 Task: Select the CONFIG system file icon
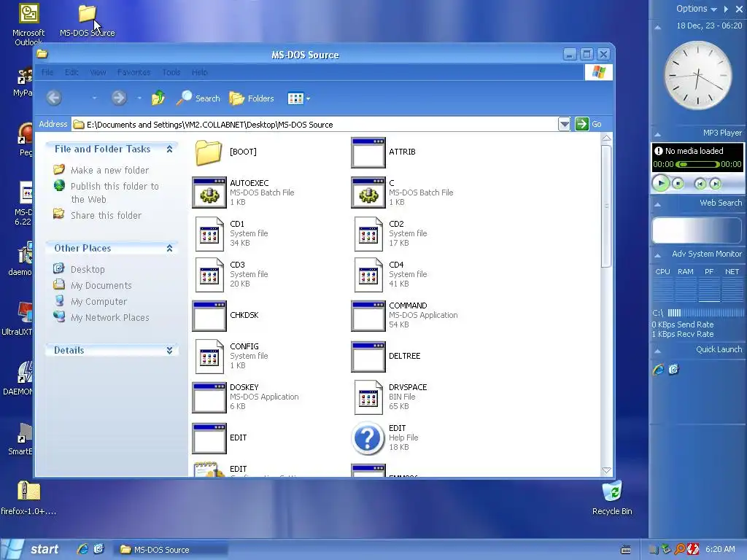pyautogui.click(x=209, y=356)
